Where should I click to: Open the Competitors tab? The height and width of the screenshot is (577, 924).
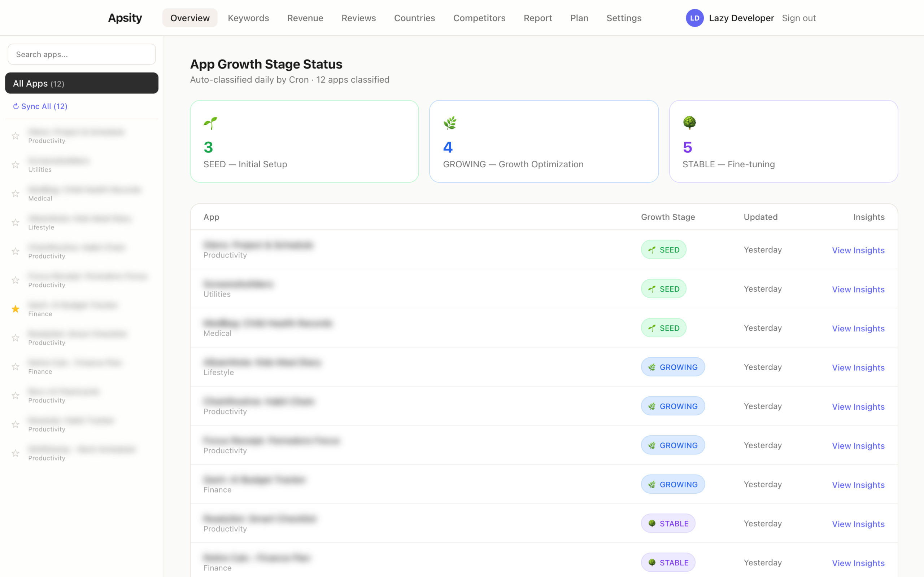pyautogui.click(x=479, y=18)
